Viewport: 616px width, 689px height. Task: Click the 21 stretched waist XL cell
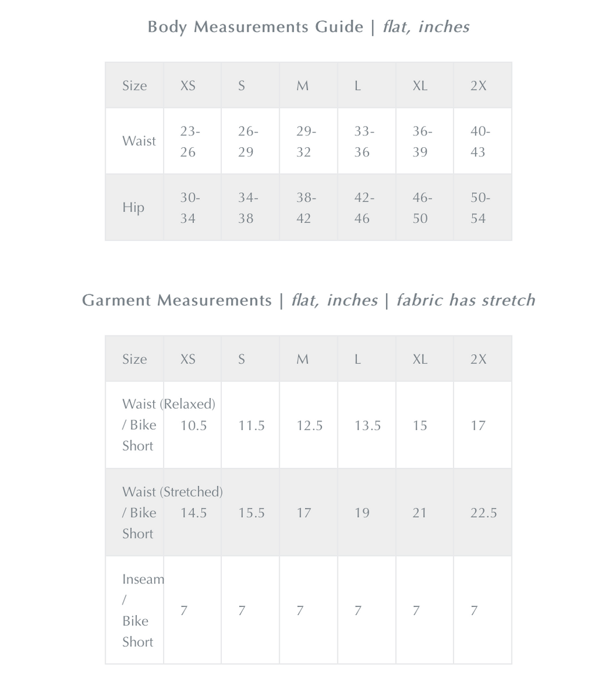(419, 513)
